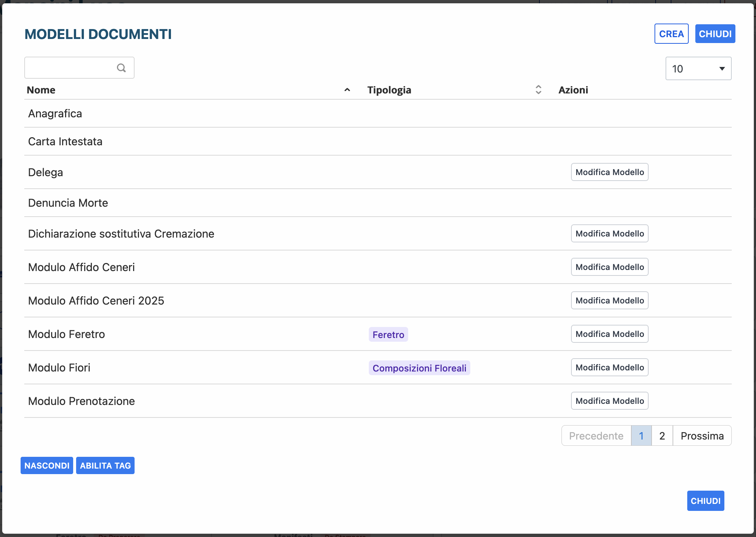The height and width of the screenshot is (537, 756).
Task: Select the Composizioni Floreali tag
Action: click(x=419, y=368)
